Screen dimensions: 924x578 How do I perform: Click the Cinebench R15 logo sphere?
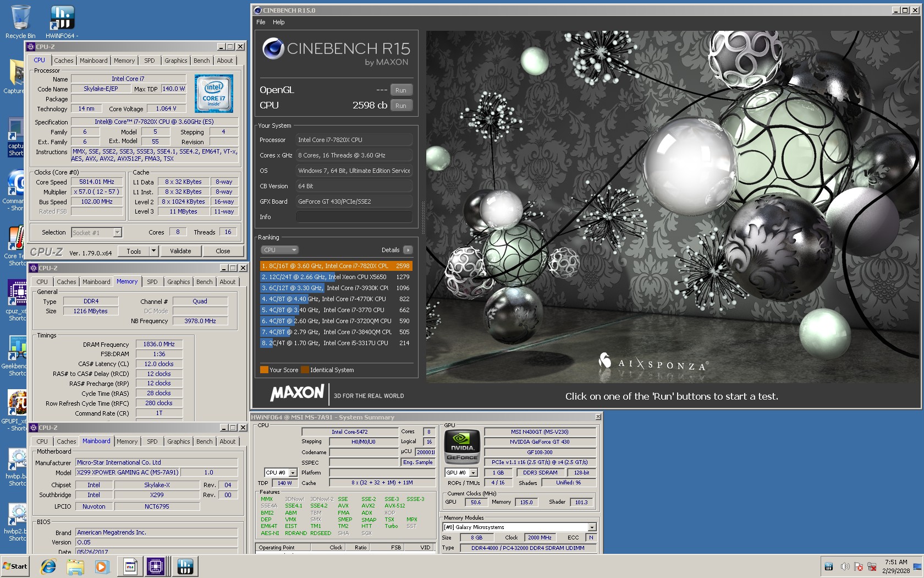pyautogui.click(x=273, y=49)
